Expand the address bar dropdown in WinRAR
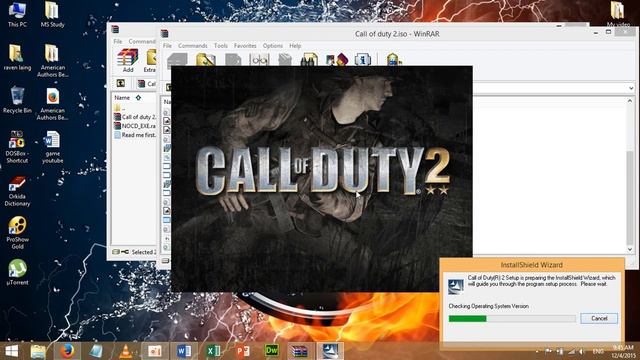Screen dimensions: 640x360 [631, 88]
